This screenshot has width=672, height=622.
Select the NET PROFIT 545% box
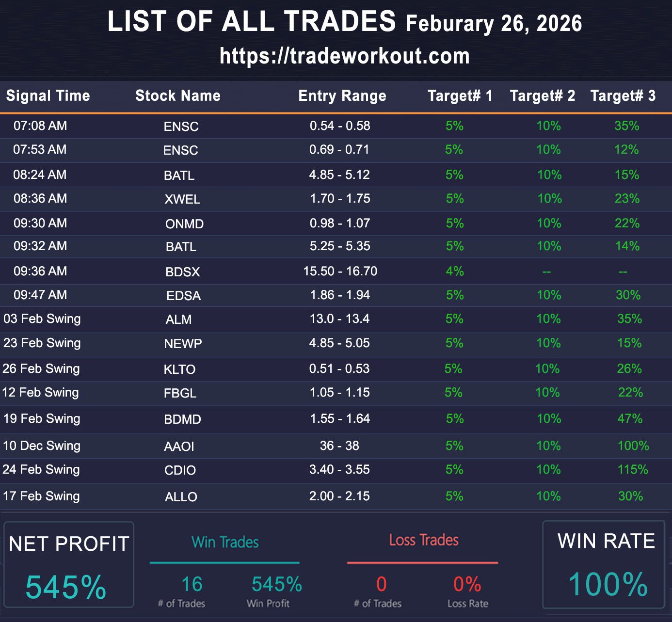[x=68, y=565]
